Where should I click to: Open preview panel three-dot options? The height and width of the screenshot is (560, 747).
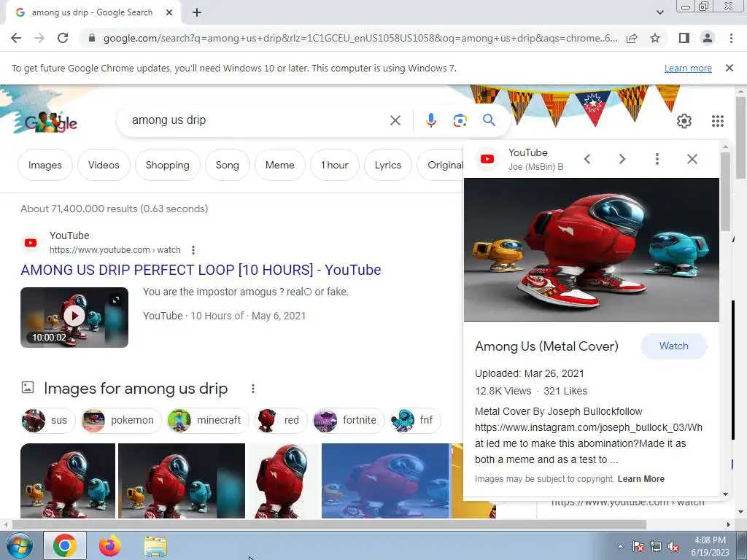(657, 159)
